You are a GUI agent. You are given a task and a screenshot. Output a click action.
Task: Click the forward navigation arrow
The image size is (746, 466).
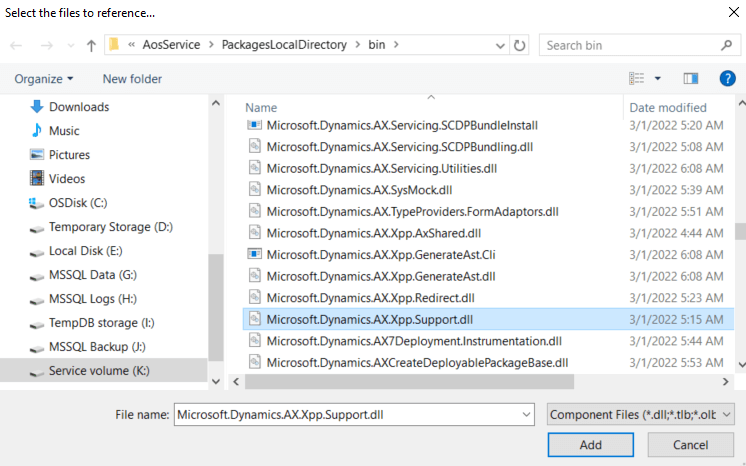pos(47,46)
